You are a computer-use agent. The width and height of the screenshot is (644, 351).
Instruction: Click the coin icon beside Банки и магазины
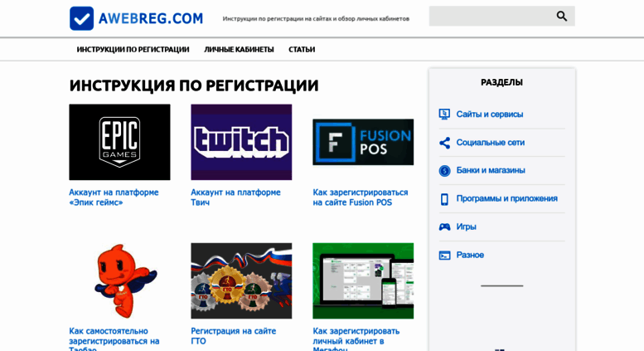[x=444, y=171]
